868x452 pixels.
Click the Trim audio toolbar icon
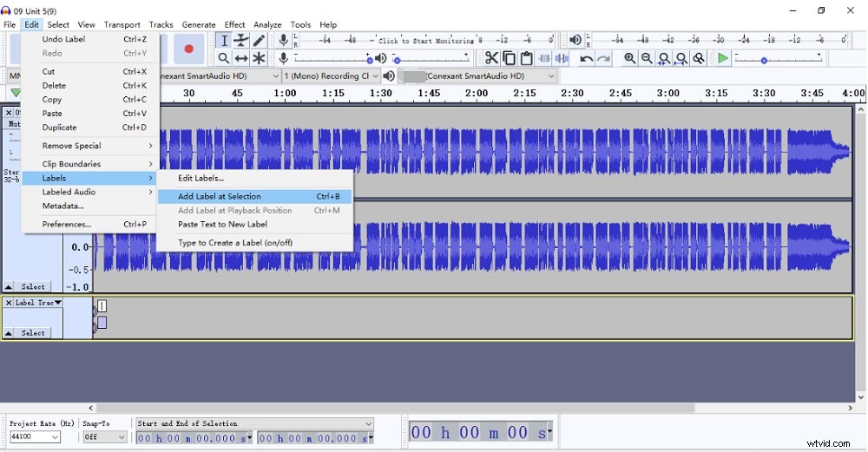click(x=544, y=58)
